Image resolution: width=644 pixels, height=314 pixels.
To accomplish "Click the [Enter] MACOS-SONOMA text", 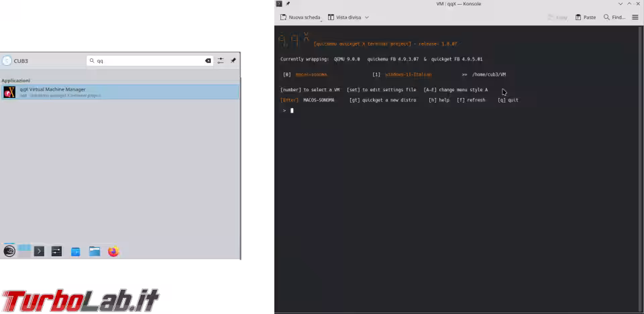I will pos(307,100).
